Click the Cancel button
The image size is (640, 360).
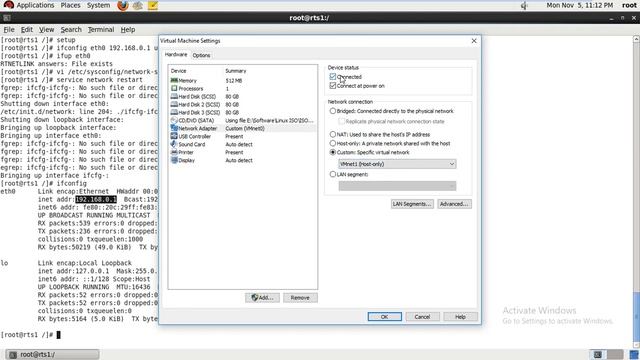422,317
